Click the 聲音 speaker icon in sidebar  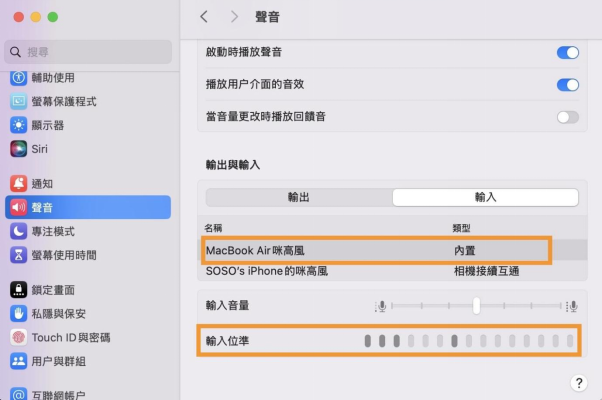coord(18,208)
